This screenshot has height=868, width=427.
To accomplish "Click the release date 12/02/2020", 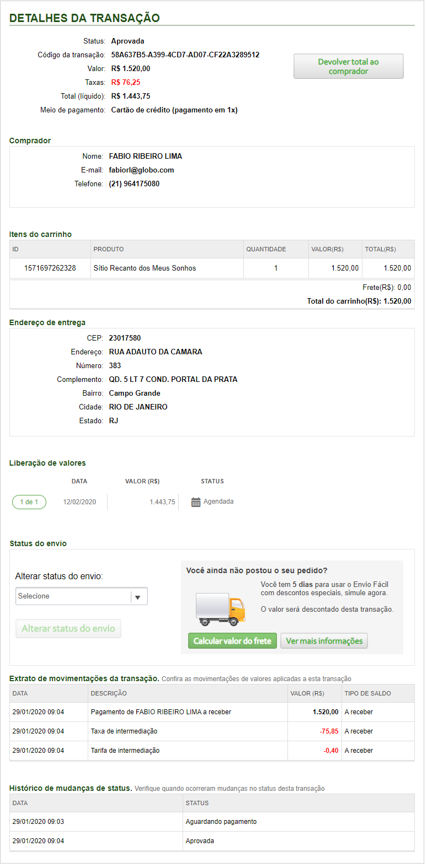I will click(x=79, y=502).
